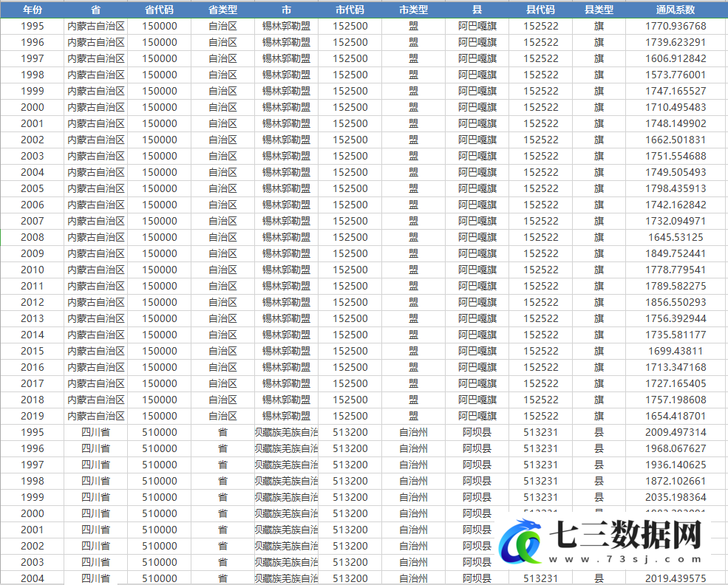The image size is (728, 585).
Task: Select cell with value 1968.067627
Action: pyautogui.click(x=676, y=448)
